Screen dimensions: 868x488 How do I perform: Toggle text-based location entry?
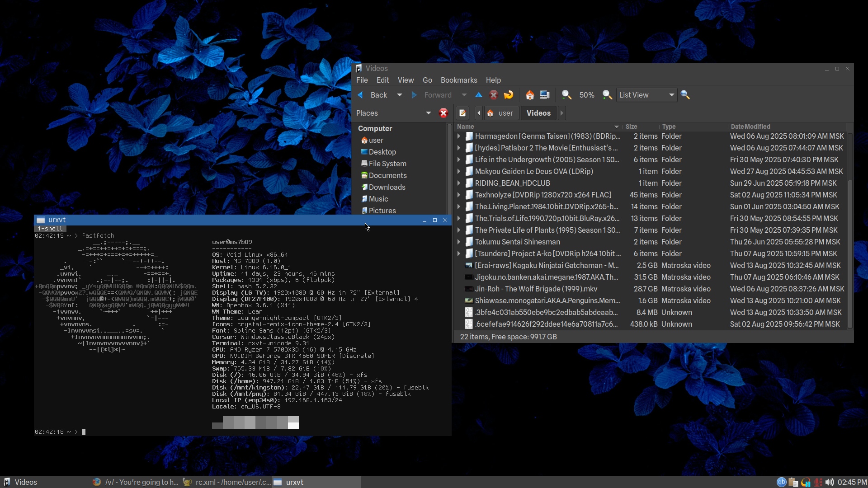(x=462, y=113)
